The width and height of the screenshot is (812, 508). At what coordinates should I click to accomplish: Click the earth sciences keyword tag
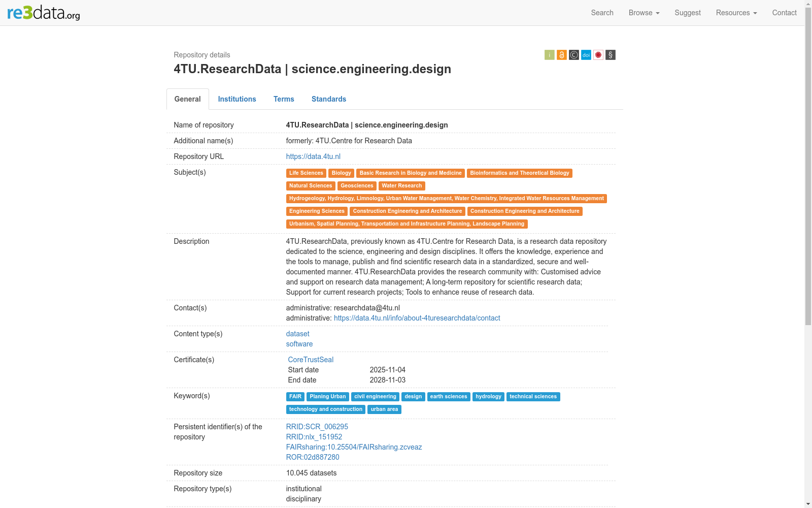click(449, 397)
